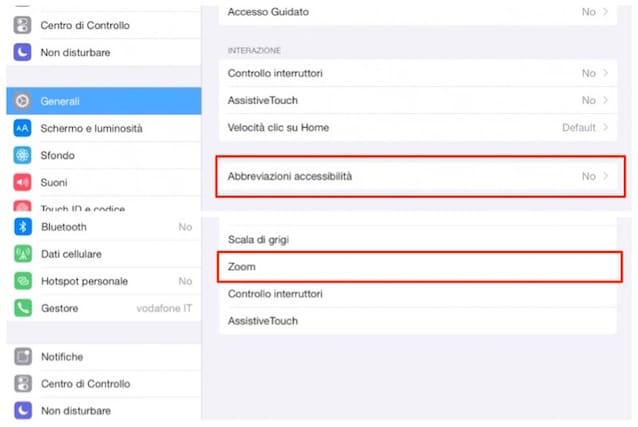This screenshot has height=427, width=638.
Task: Expand Accesso Guidato with its chevron
Action: coord(605,12)
